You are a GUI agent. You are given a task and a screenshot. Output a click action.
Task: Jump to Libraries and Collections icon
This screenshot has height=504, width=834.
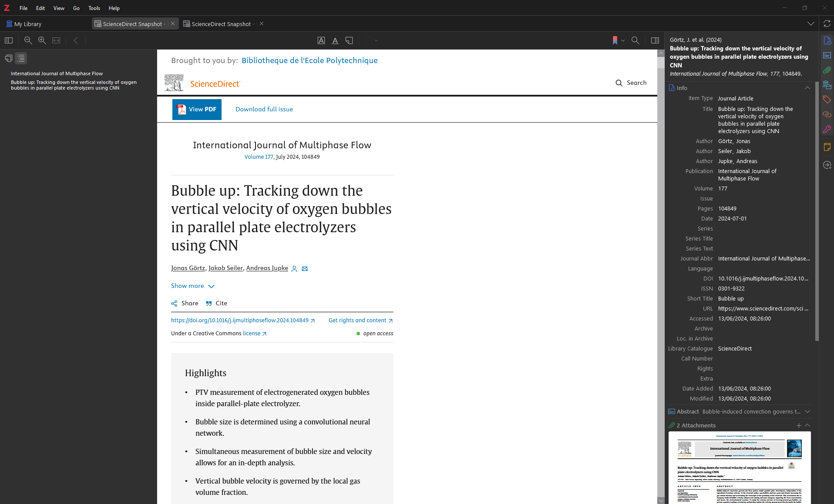[x=827, y=85]
